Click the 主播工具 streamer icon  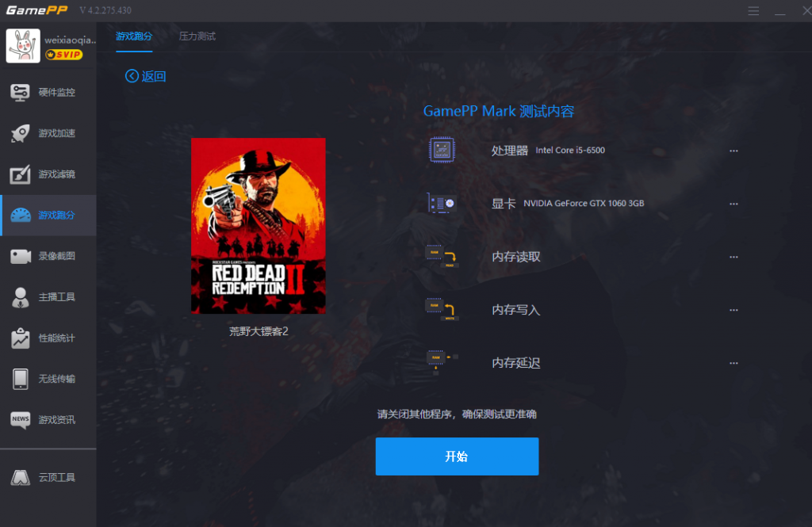click(x=20, y=297)
